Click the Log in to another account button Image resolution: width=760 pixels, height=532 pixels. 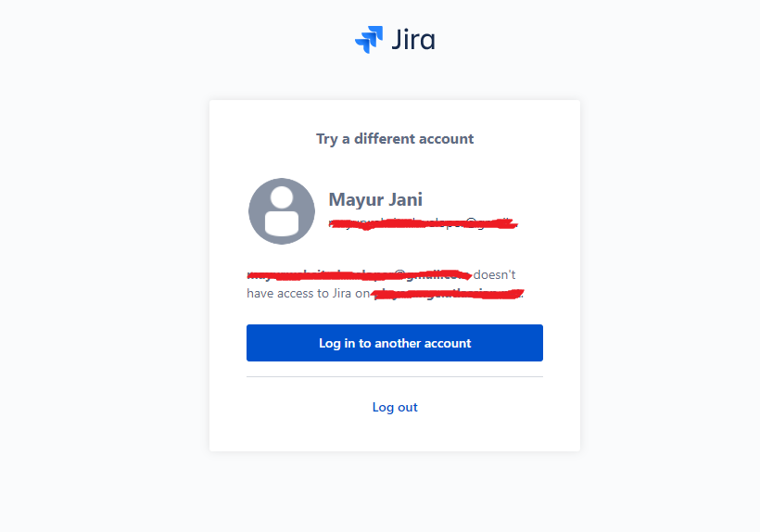tap(395, 343)
